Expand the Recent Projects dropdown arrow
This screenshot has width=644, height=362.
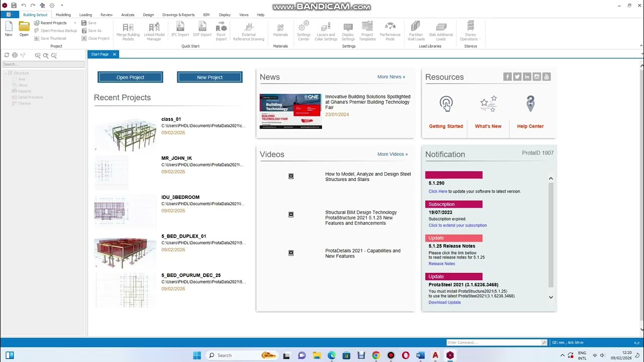click(x=75, y=23)
